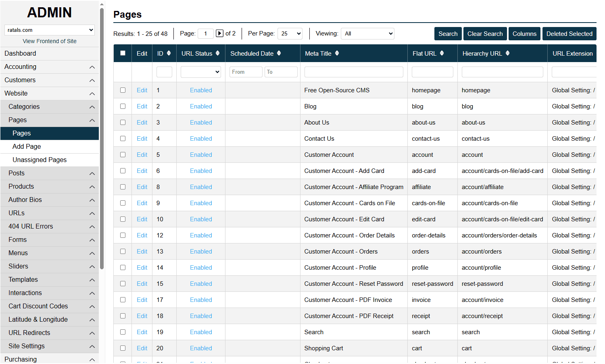605x364 pixels.
Task: Click View Frontend of Site link
Action: (x=50, y=41)
